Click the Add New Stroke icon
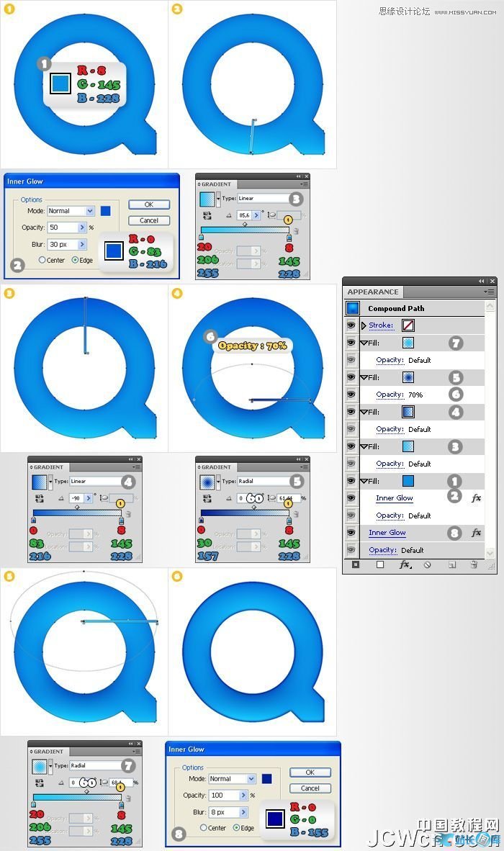The image size is (504, 851). point(355,565)
